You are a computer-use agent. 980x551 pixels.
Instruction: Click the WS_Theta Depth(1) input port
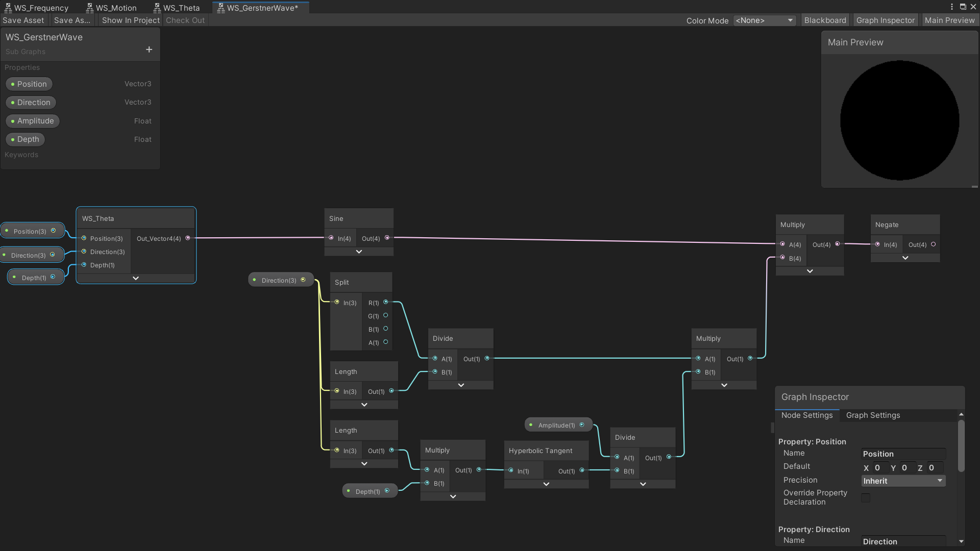pos(84,264)
